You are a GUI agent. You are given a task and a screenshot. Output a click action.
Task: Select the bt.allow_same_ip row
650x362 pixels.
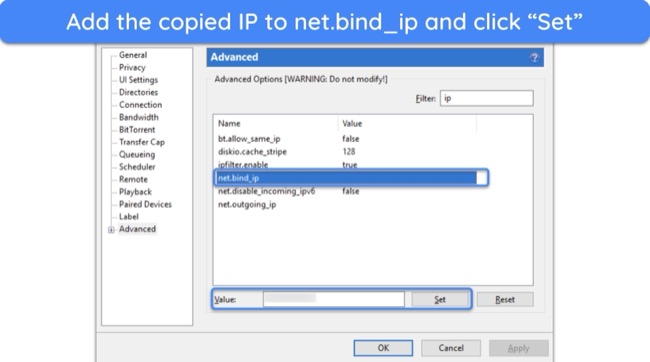pyautogui.click(x=345, y=138)
